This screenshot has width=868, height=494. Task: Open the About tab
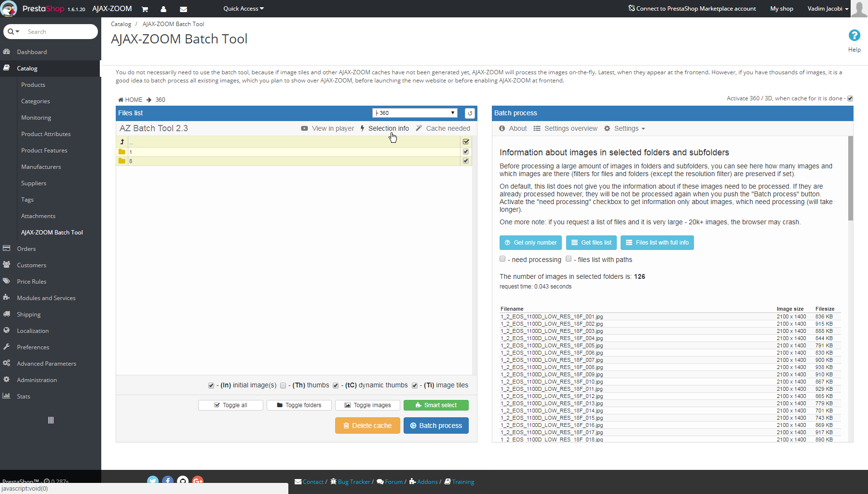(x=513, y=128)
